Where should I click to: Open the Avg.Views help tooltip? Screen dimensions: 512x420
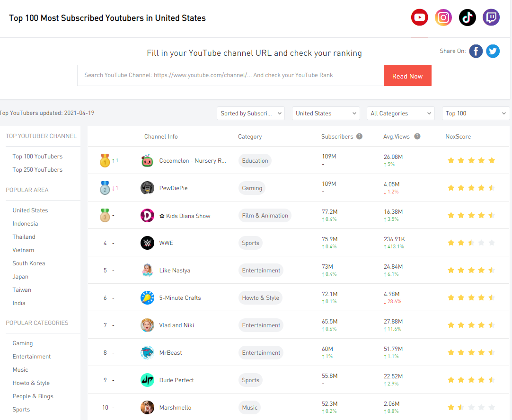tap(417, 136)
